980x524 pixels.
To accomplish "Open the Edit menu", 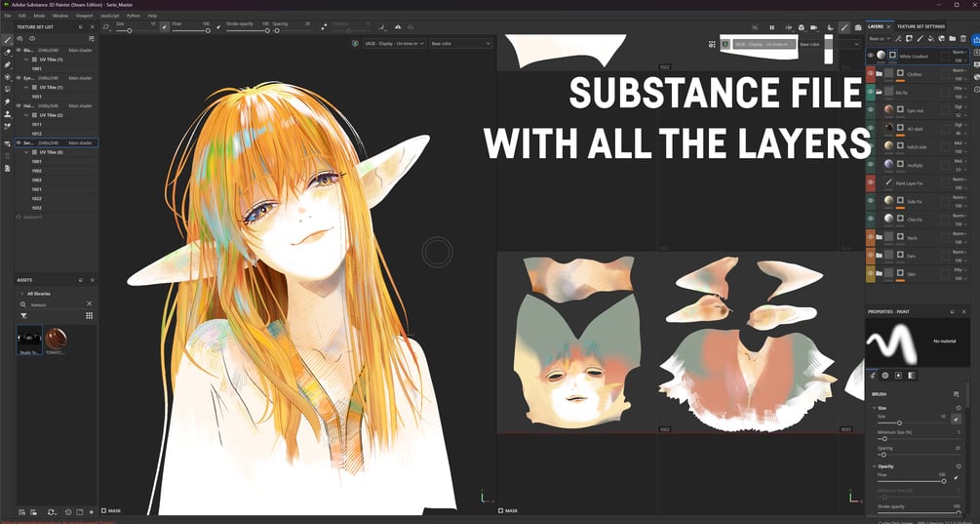I will 22,16.
